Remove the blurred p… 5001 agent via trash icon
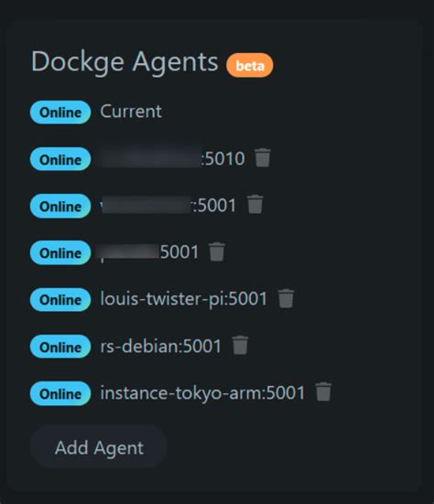434x504 pixels. tap(217, 252)
